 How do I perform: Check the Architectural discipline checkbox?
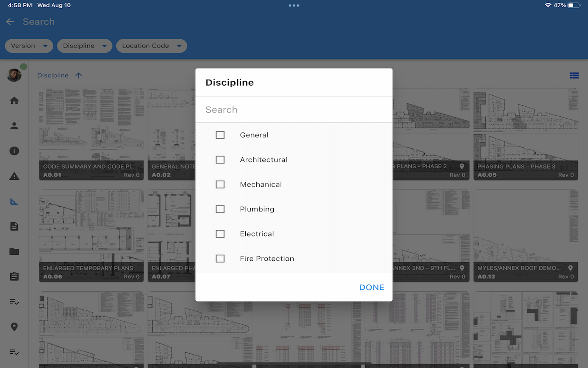220,160
